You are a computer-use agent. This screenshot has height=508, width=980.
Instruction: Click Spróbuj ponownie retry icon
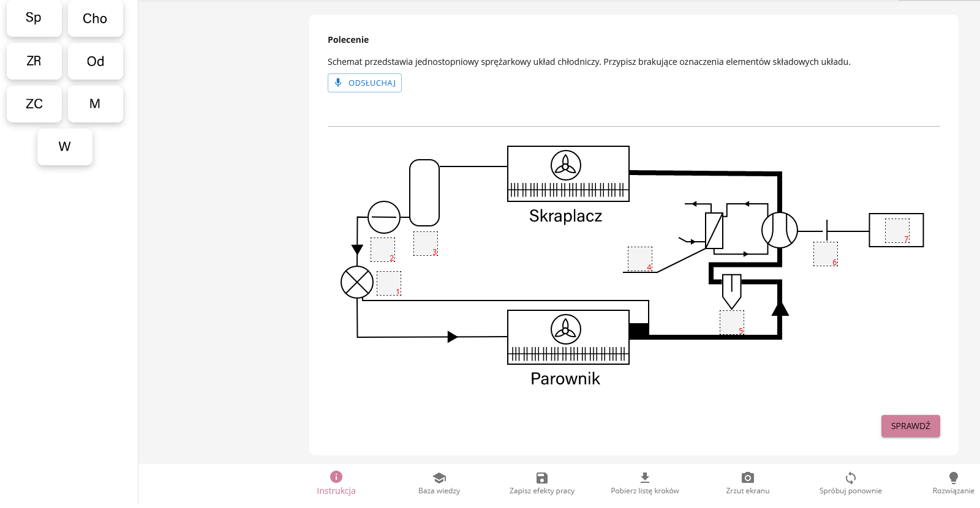click(x=850, y=477)
